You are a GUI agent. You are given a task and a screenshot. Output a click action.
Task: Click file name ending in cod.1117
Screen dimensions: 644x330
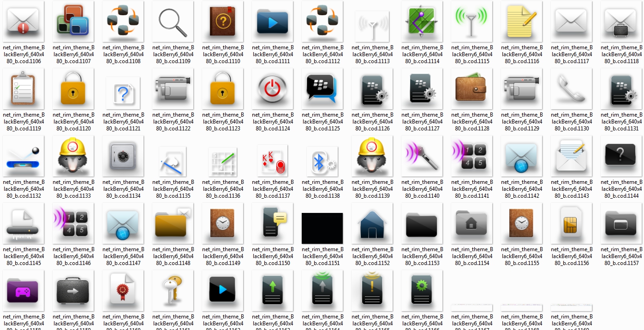pos(572,54)
